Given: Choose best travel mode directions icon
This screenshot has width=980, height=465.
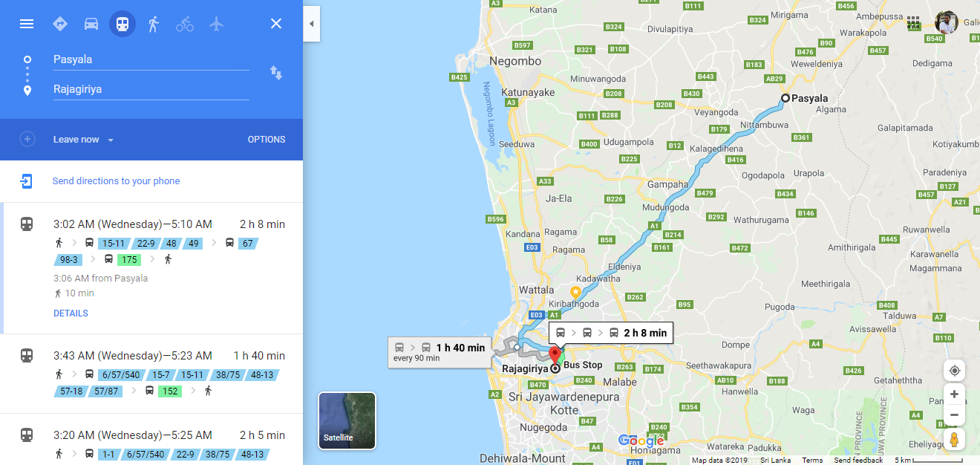Looking at the screenshot, I should (x=60, y=24).
